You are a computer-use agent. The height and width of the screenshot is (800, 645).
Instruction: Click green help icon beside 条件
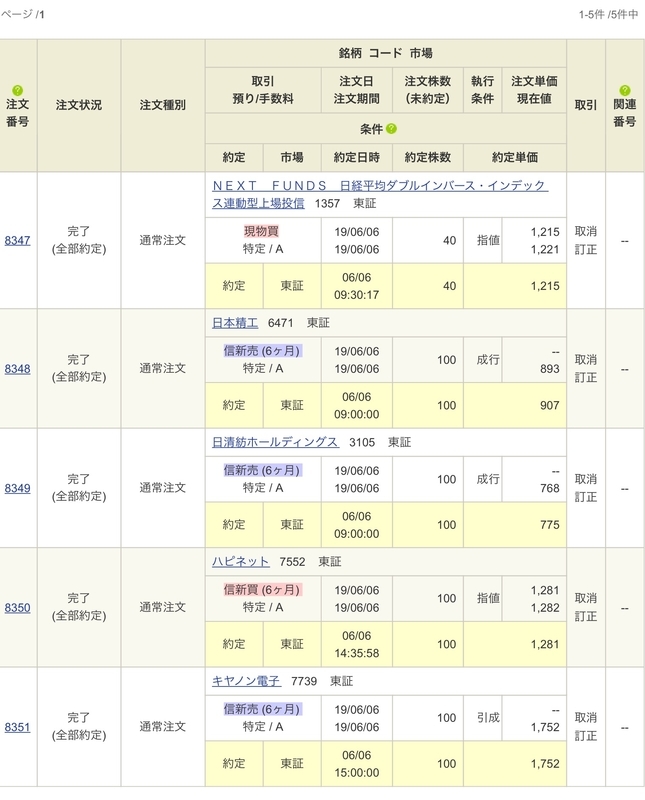(391, 129)
